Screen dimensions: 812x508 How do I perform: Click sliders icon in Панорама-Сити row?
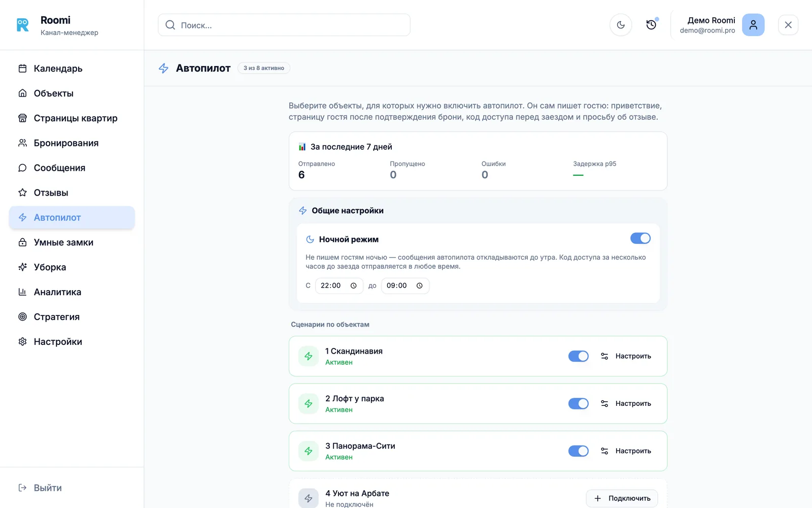coord(604,451)
